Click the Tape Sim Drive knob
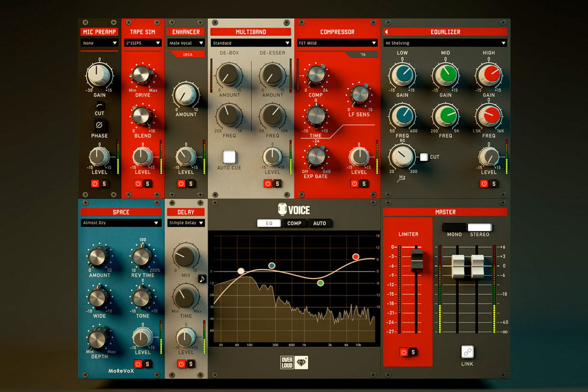588x392 pixels. tap(142, 74)
